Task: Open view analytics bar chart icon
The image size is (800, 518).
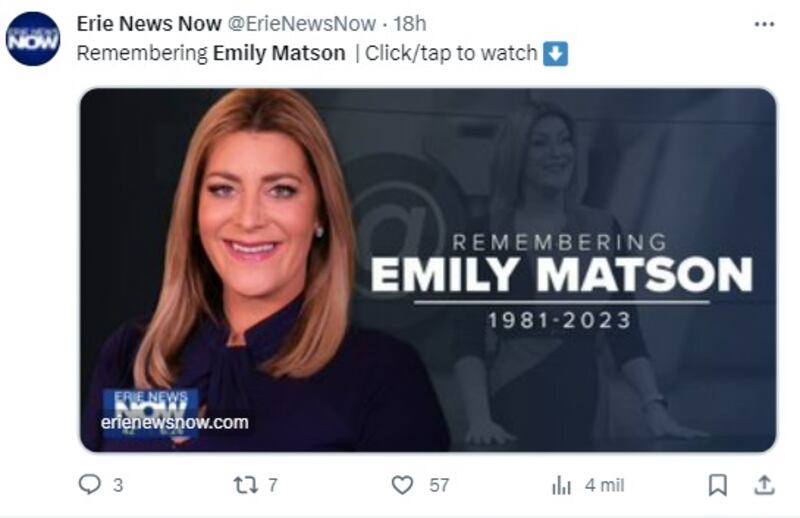Action: pos(561,485)
